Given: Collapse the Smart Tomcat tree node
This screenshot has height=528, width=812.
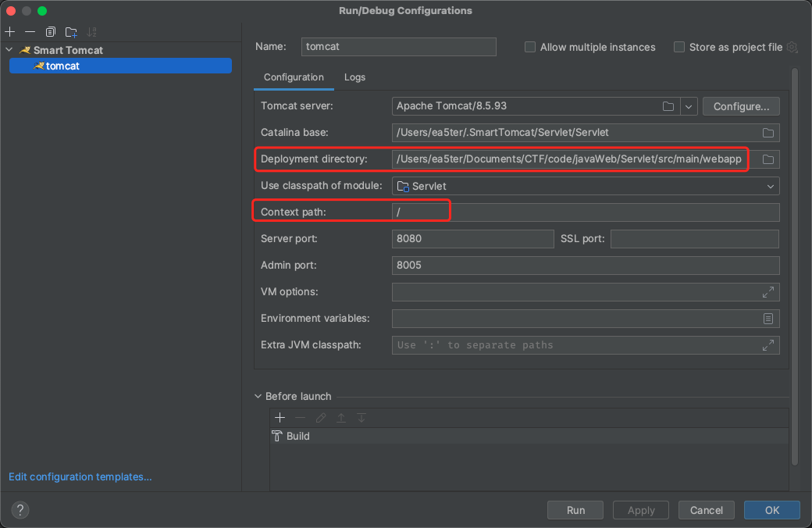Looking at the screenshot, I should [9, 50].
